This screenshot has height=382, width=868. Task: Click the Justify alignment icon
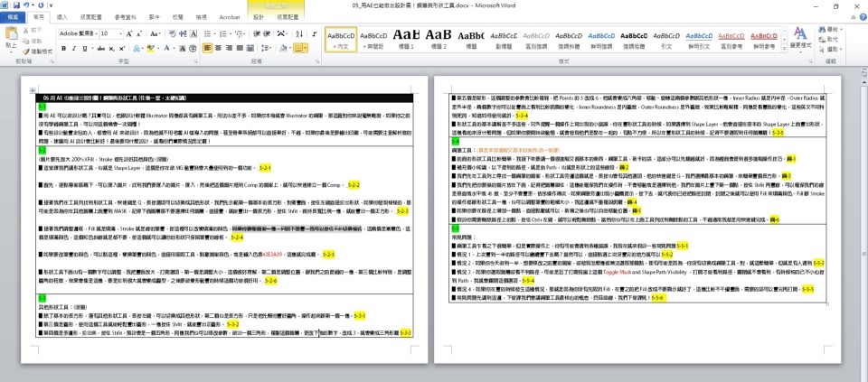(x=240, y=48)
